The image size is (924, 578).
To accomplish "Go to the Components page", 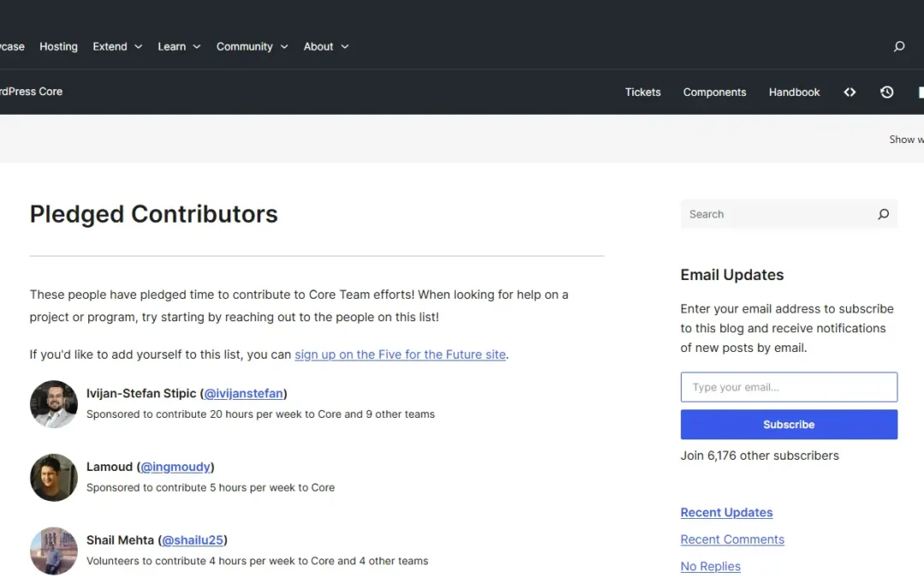I will [x=714, y=92].
